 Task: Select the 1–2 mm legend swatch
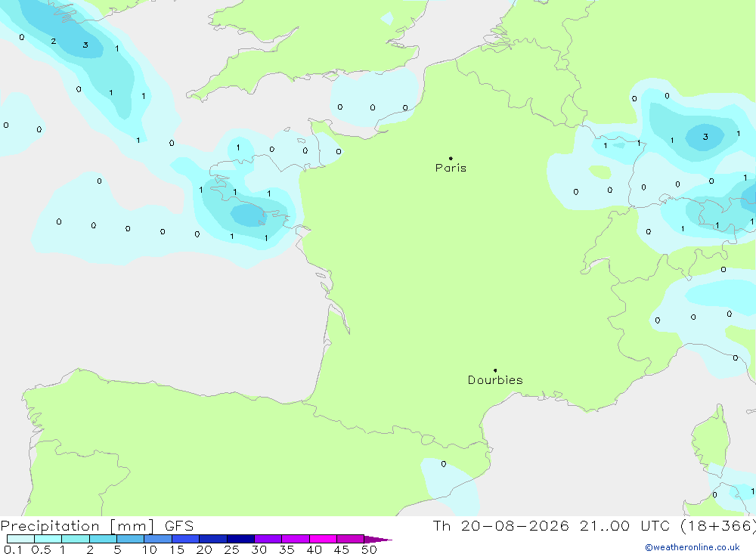[76, 539]
